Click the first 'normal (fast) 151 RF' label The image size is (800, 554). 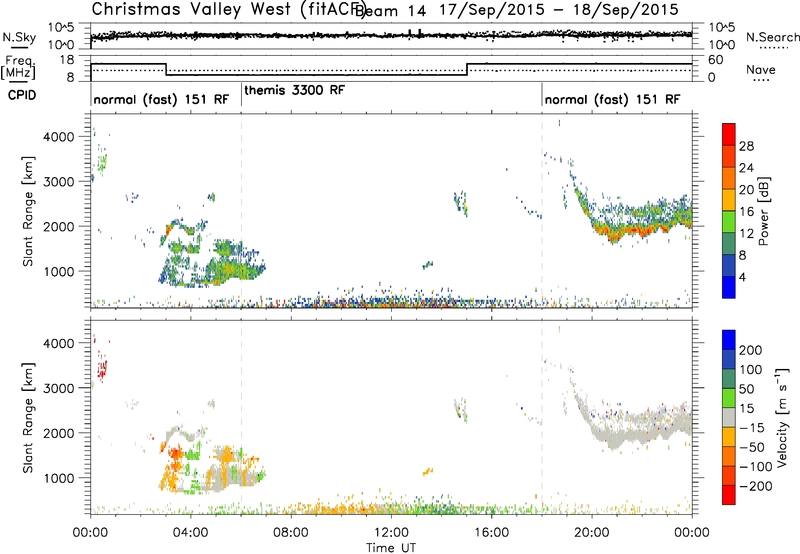(x=161, y=99)
